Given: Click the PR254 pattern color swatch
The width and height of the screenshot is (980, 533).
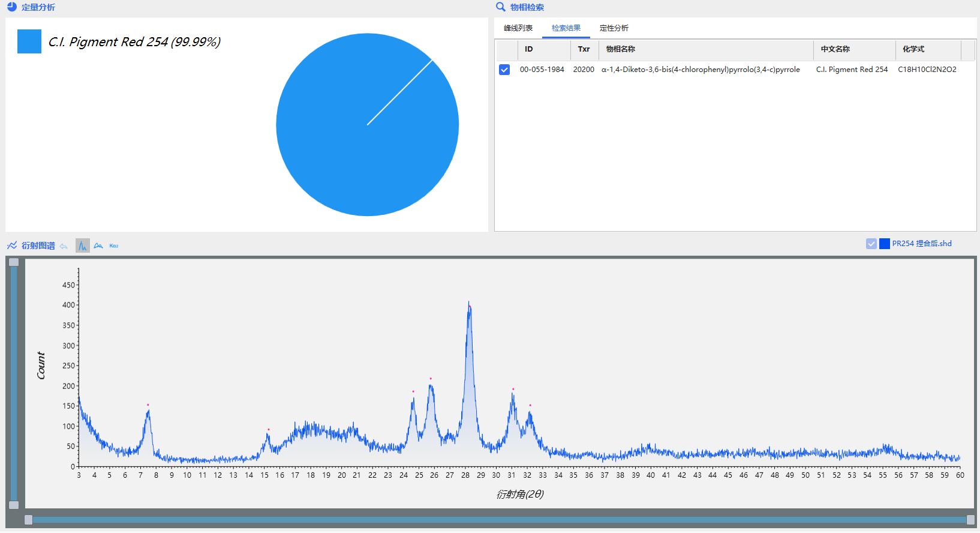Looking at the screenshot, I should coord(885,244).
